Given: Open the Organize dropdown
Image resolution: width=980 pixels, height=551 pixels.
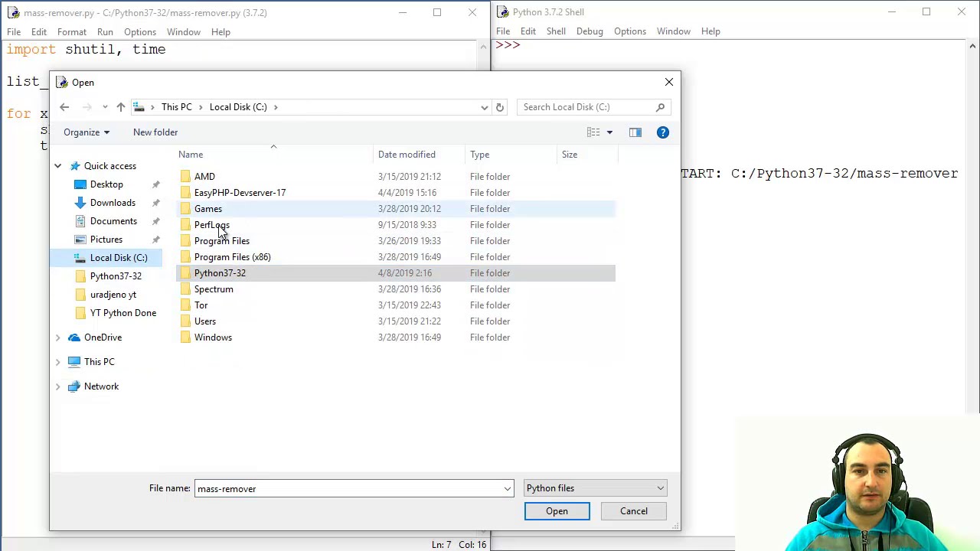Looking at the screenshot, I should coord(86,132).
